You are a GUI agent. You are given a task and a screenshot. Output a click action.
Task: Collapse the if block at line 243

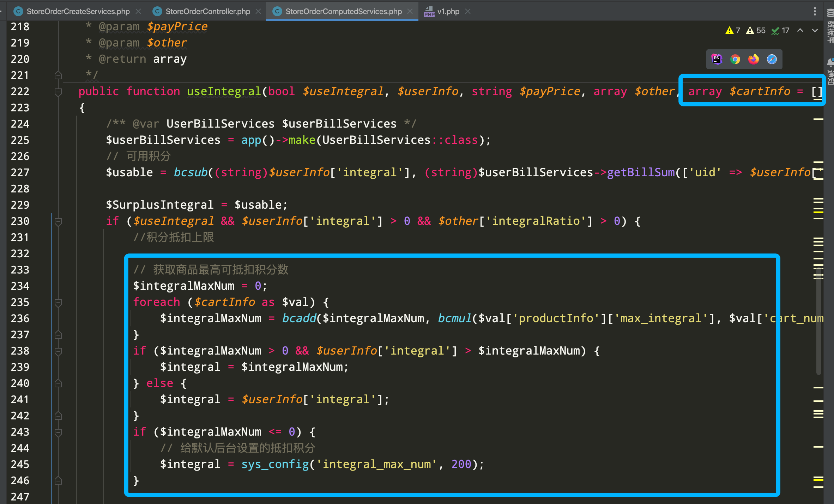click(58, 432)
